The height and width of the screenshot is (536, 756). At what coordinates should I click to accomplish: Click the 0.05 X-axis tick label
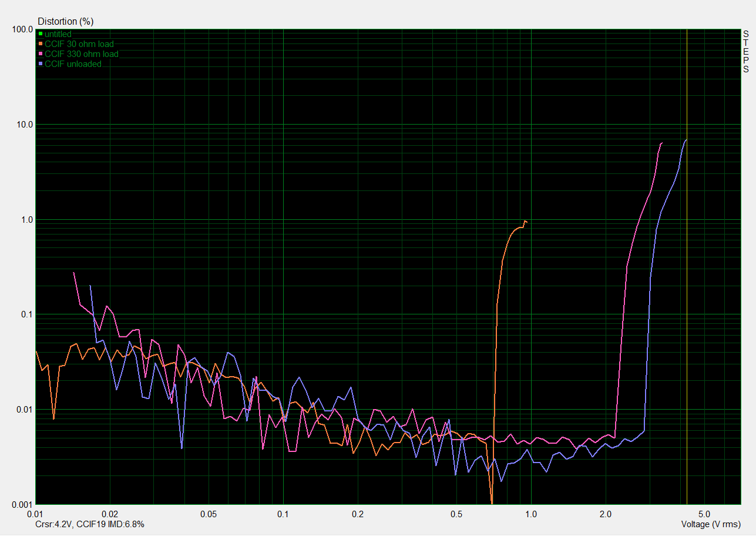(209, 513)
